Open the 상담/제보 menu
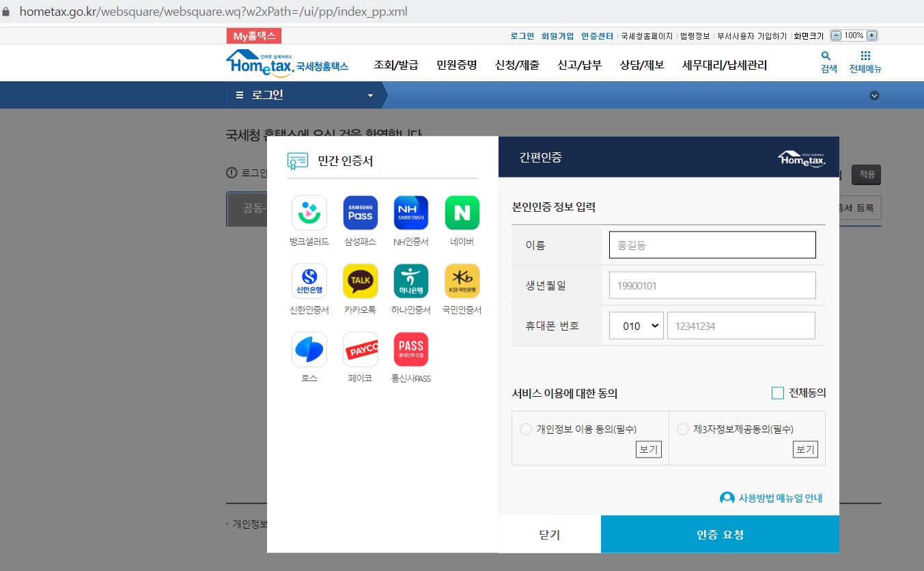 click(642, 65)
